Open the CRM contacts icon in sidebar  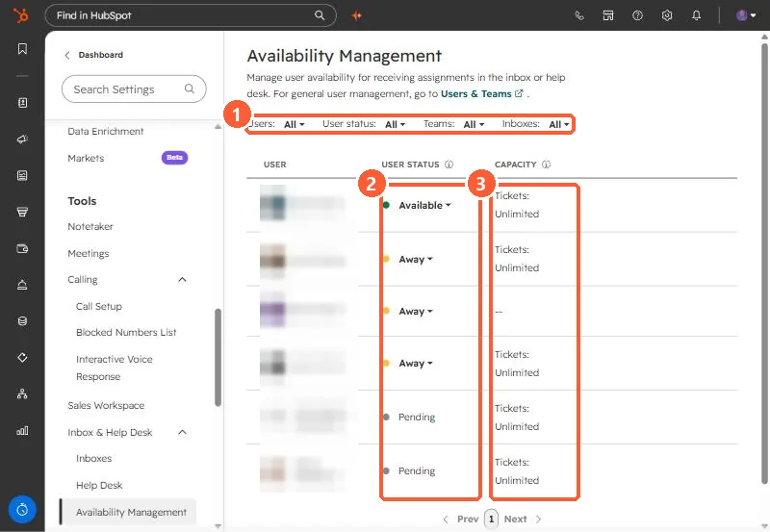click(22, 103)
